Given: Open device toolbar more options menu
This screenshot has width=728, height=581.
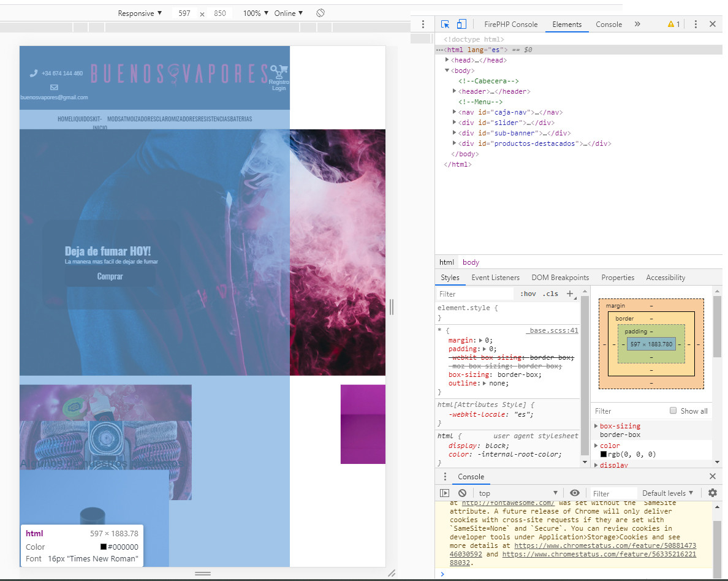Looking at the screenshot, I should pyautogui.click(x=423, y=24).
